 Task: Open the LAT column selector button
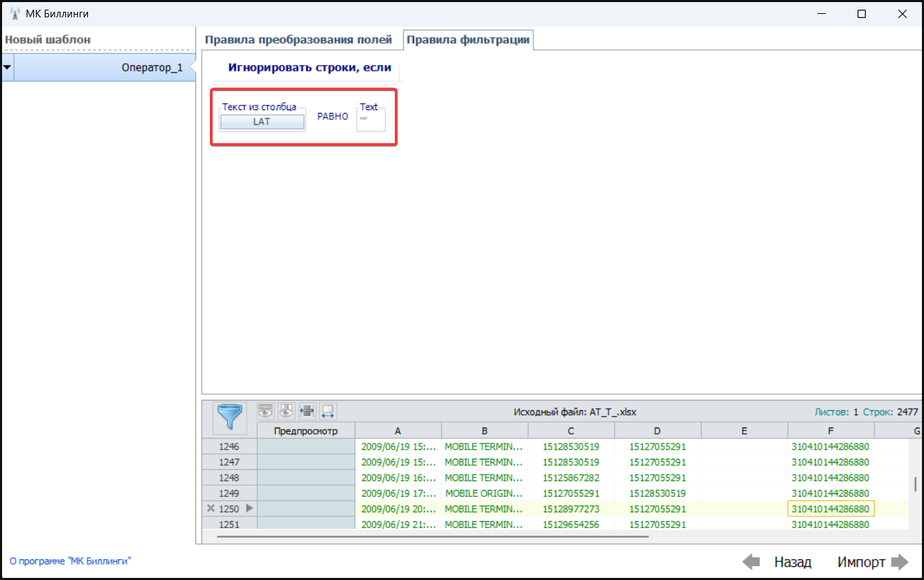point(262,121)
